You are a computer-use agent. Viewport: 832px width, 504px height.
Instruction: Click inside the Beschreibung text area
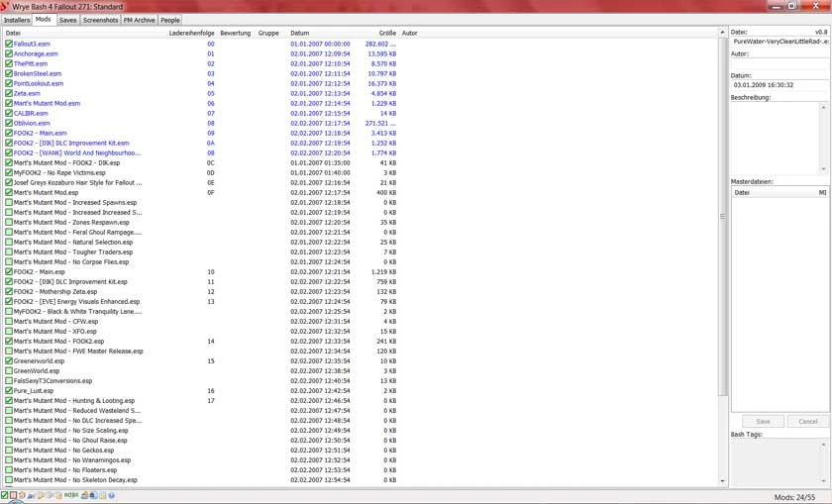pyautogui.click(x=776, y=138)
